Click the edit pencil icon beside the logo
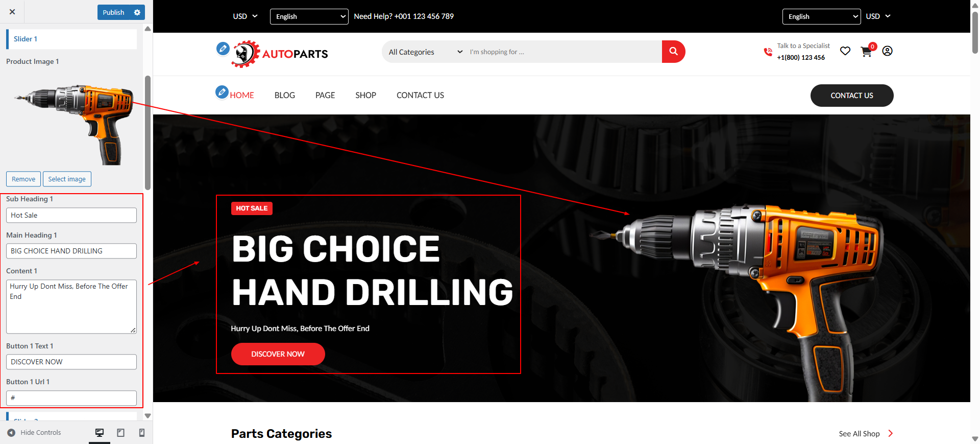The height and width of the screenshot is (444, 980). (223, 49)
